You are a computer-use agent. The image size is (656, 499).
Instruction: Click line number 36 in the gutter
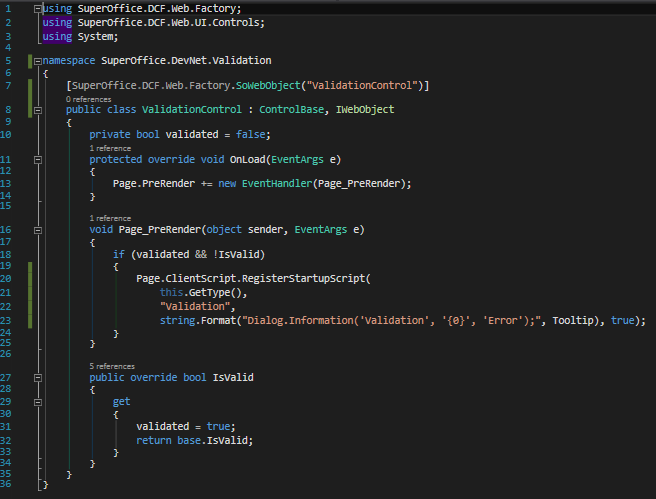point(6,484)
